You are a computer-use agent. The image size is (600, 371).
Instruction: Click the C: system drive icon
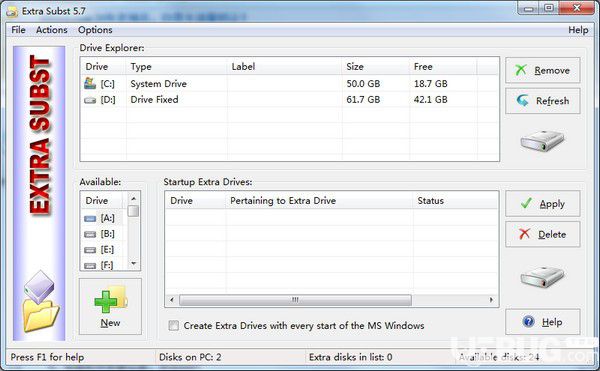tap(90, 83)
